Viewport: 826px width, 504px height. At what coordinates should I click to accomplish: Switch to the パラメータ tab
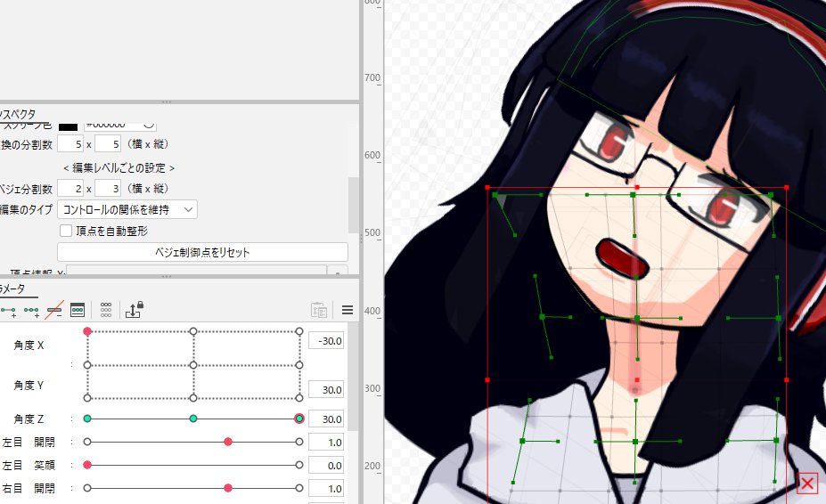(12, 289)
